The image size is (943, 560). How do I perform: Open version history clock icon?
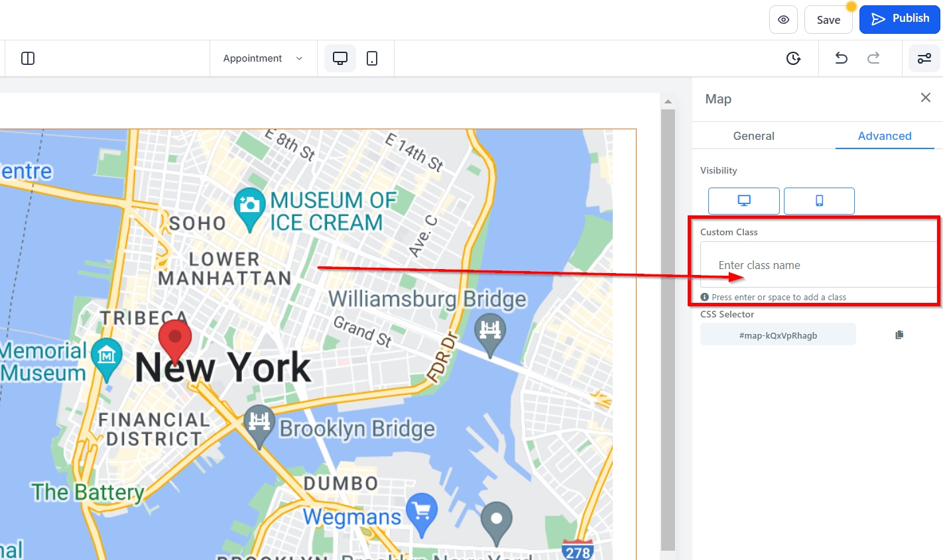pyautogui.click(x=793, y=58)
